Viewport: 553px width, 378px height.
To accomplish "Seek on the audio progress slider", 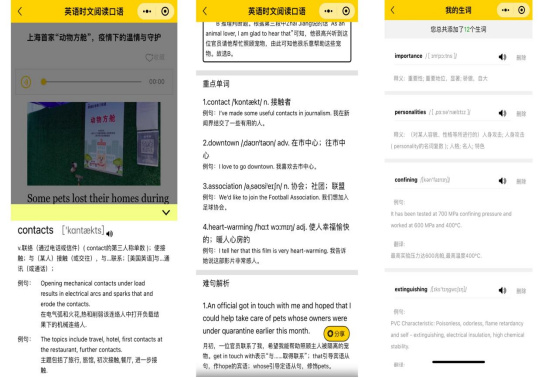I will click(x=92, y=82).
